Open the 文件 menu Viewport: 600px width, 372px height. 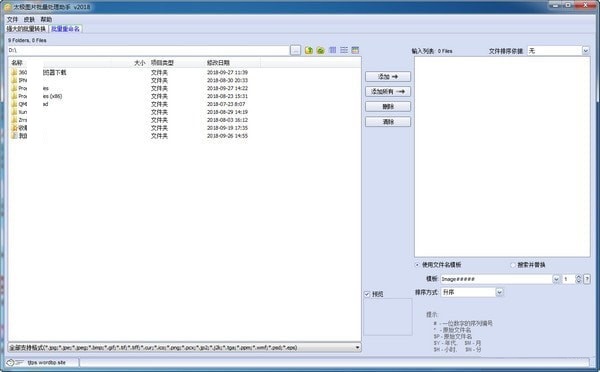click(x=12, y=20)
